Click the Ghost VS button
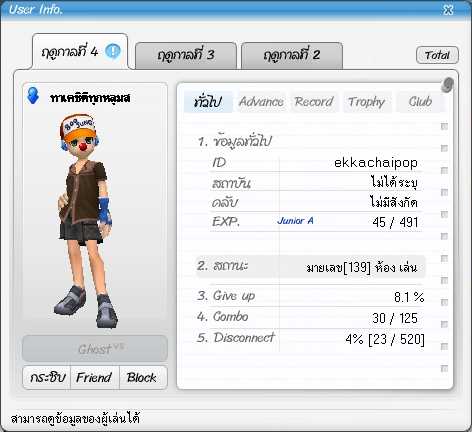Viewport: 472px width, 432px height. point(95,349)
